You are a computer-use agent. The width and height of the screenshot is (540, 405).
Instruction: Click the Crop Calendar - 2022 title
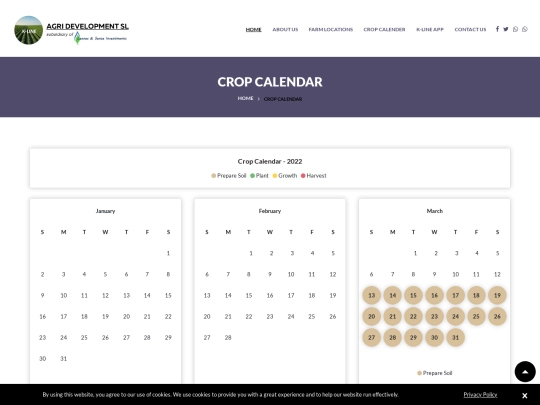pyautogui.click(x=270, y=161)
